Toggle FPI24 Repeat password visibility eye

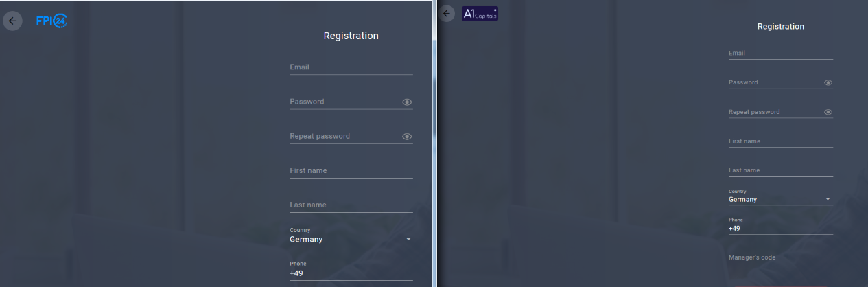coord(407,137)
